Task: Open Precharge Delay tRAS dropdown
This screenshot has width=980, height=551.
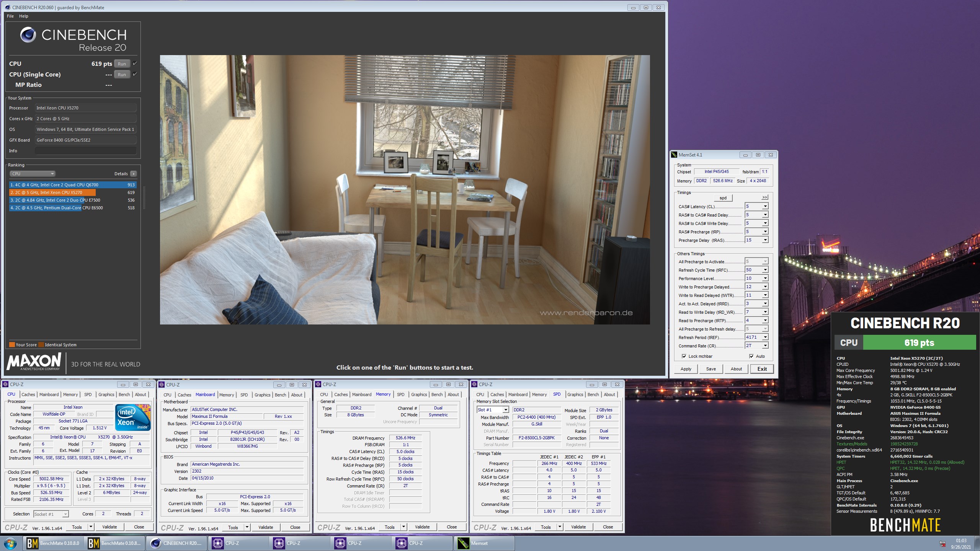Action: [x=765, y=240]
